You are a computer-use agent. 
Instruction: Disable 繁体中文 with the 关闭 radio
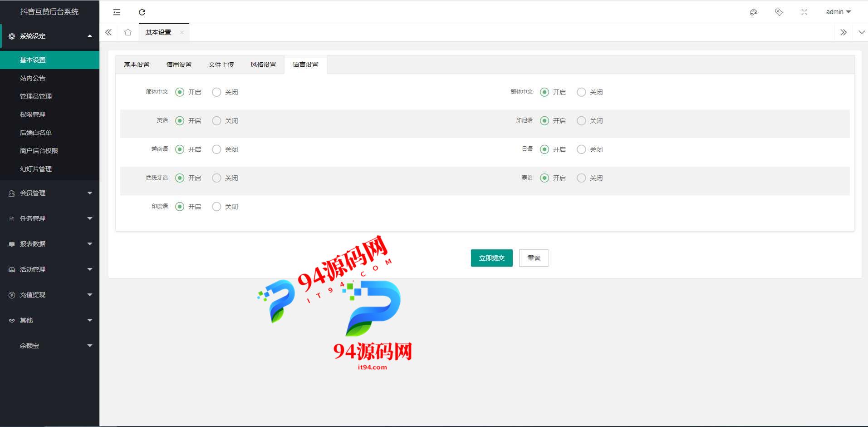point(581,92)
